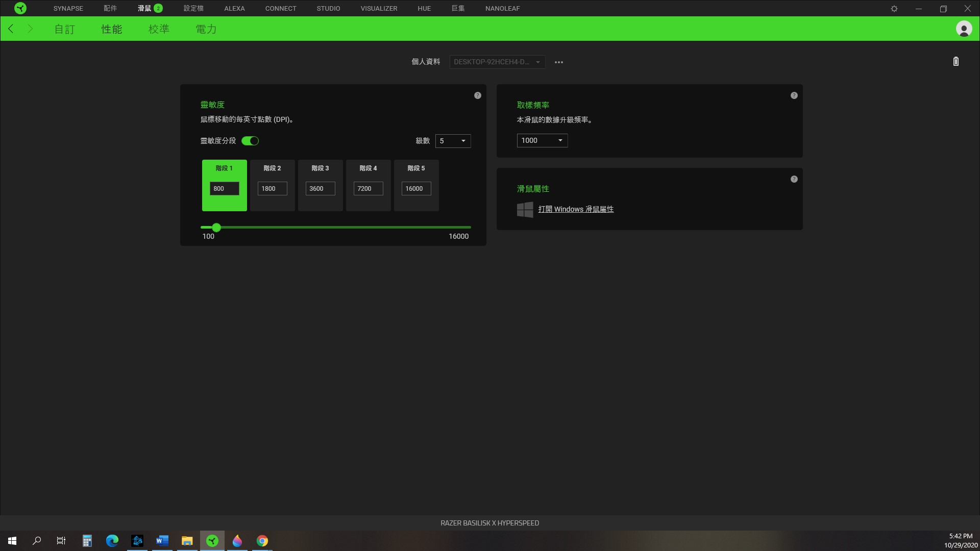Switch to the 自訂 customize sub-tab
Viewport: 980px width, 551px height.
(x=65, y=29)
